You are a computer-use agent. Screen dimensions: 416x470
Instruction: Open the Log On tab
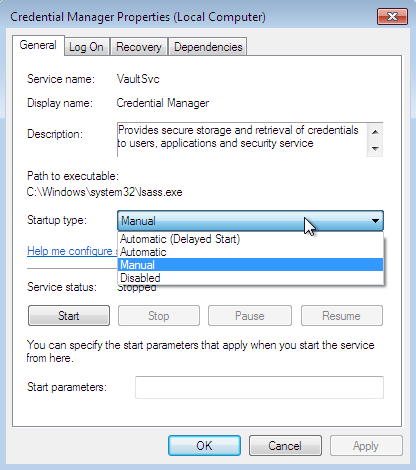[x=86, y=47]
